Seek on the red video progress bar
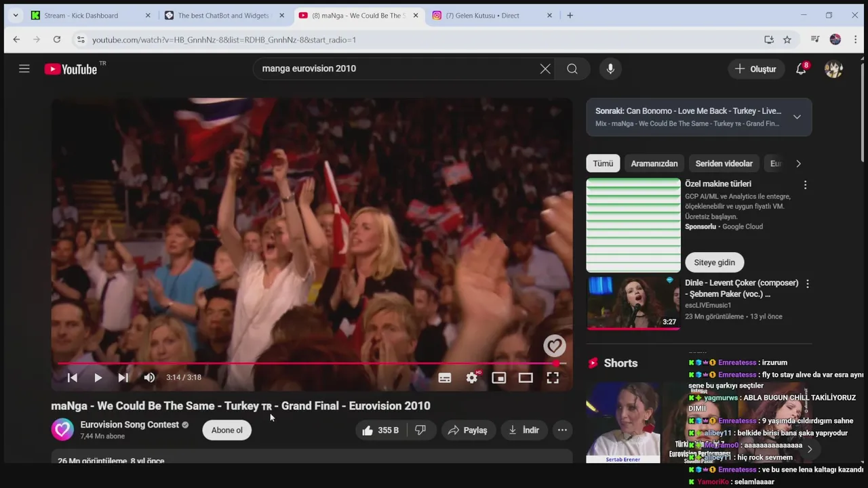The width and height of the screenshot is (868, 488). (312, 363)
